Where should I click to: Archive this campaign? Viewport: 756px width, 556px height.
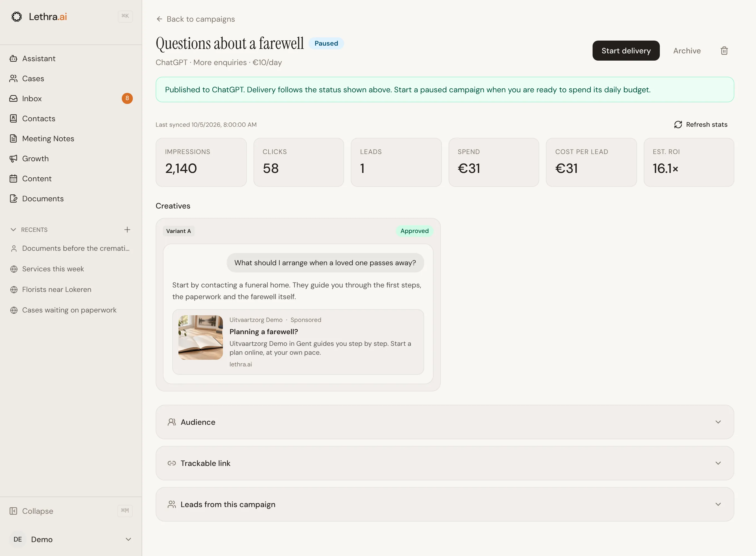[687, 51]
